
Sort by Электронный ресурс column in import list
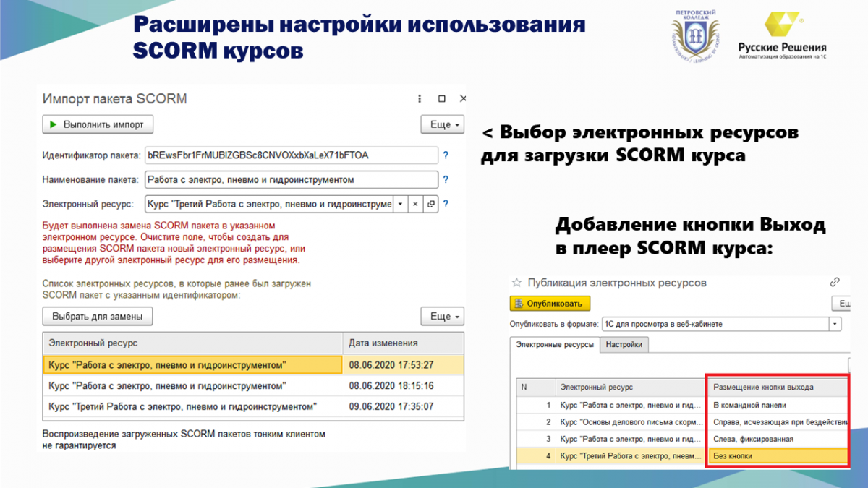192,343
